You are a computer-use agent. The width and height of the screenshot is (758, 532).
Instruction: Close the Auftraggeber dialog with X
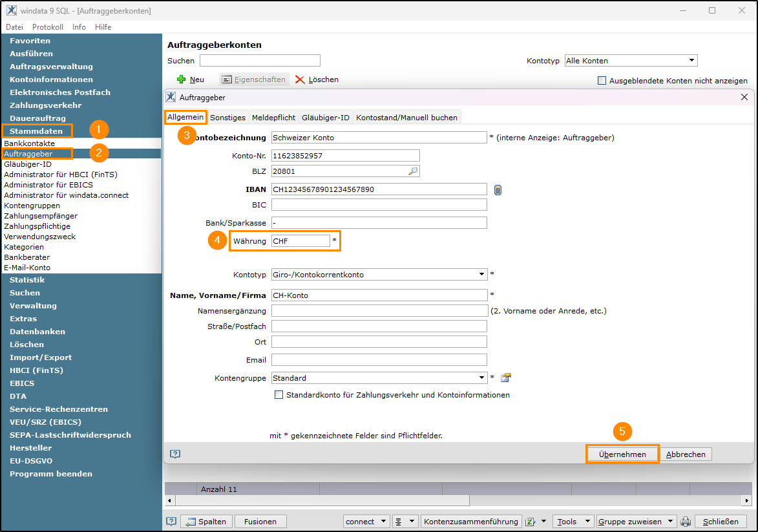pyautogui.click(x=744, y=97)
